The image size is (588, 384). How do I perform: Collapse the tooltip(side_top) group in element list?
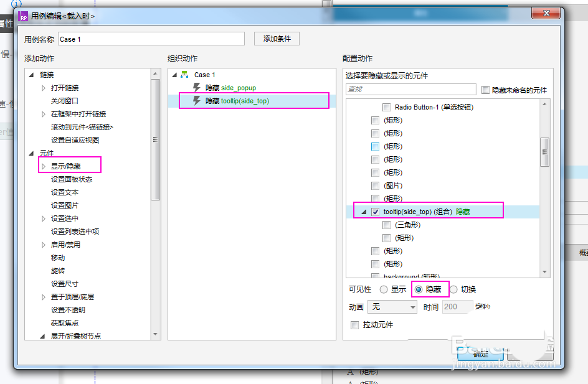[365, 210]
